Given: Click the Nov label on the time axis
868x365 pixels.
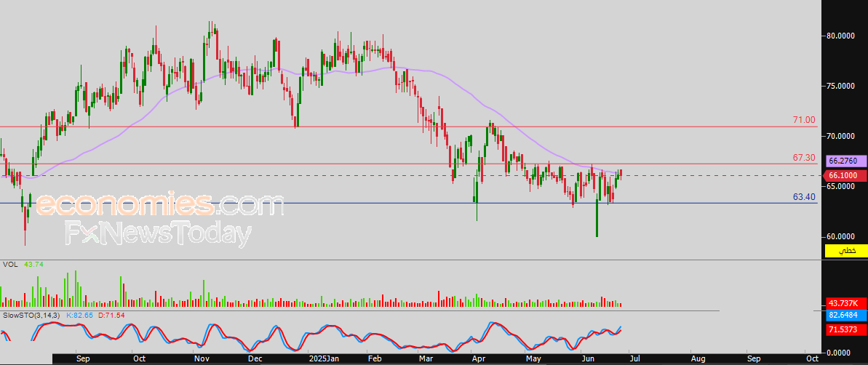Looking at the screenshot, I should pos(201,359).
